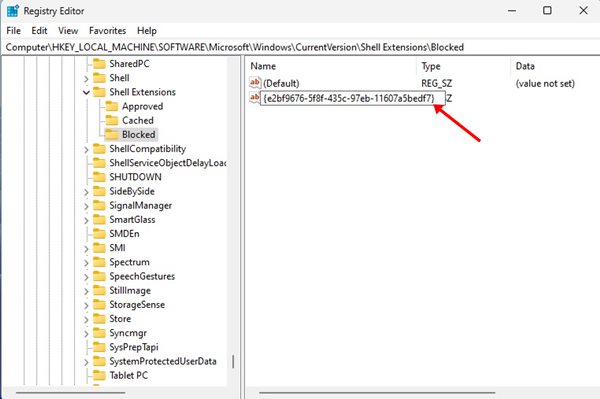This screenshot has height=399, width=600.
Task: Select the Syncmgr folder icon
Action: tap(99, 332)
